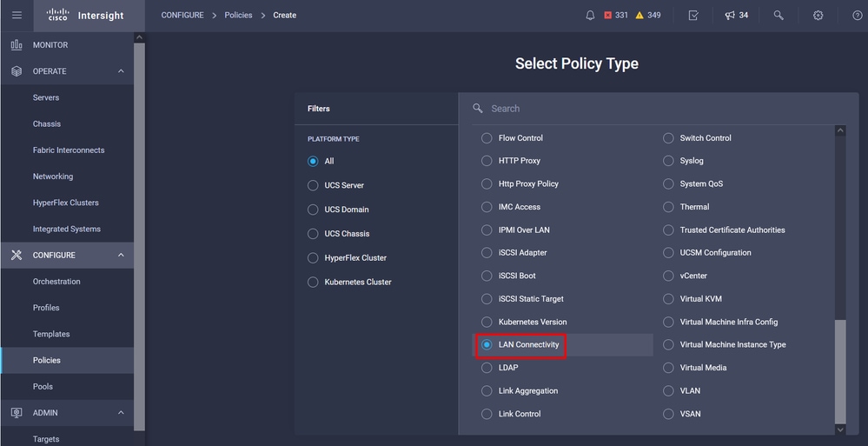Viewport: 868px width, 446px height.
Task: Collapse the OPERATE section
Action: tap(121, 71)
